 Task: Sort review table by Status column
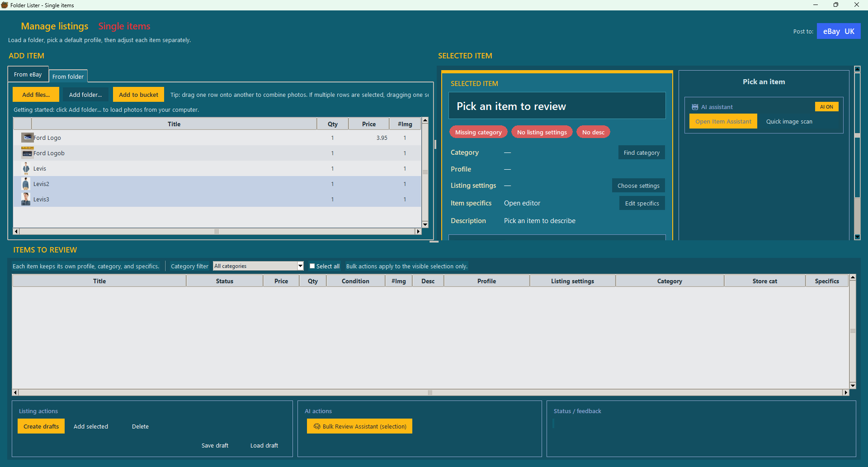click(224, 281)
